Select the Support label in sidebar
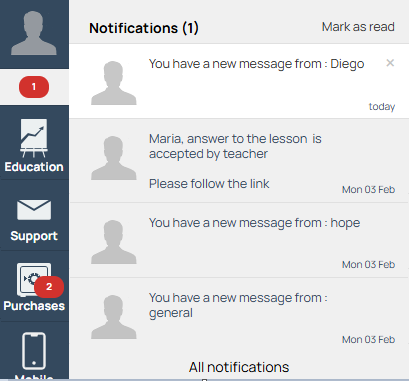Image resolution: width=409 pixels, height=381 pixels. pos(34,236)
